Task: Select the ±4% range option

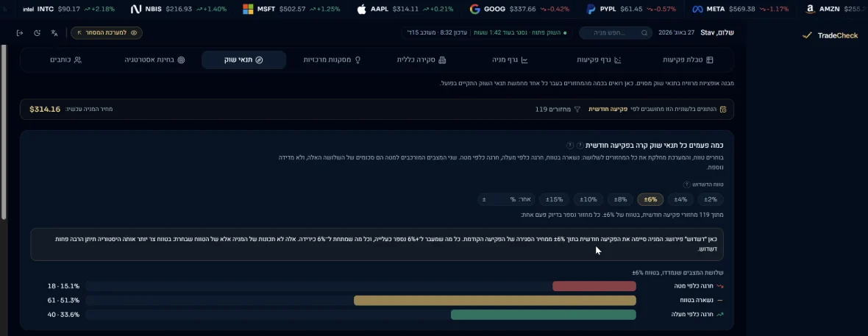Action: pos(680,199)
